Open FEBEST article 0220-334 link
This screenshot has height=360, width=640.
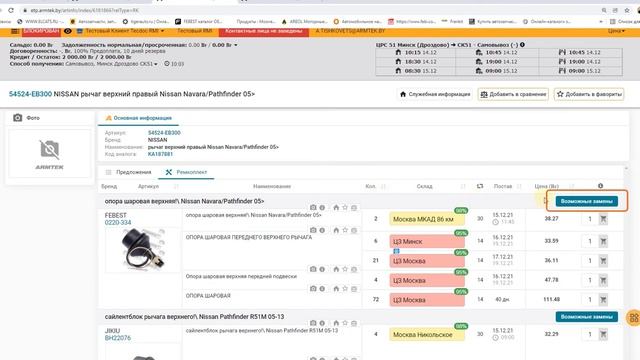point(118,223)
